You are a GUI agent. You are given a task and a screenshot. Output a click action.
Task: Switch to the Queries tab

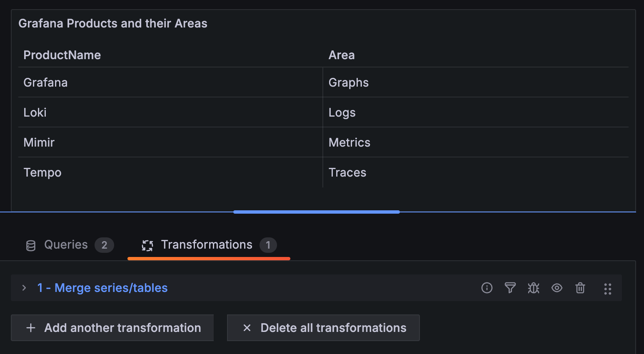pyautogui.click(x=65, y=245)
